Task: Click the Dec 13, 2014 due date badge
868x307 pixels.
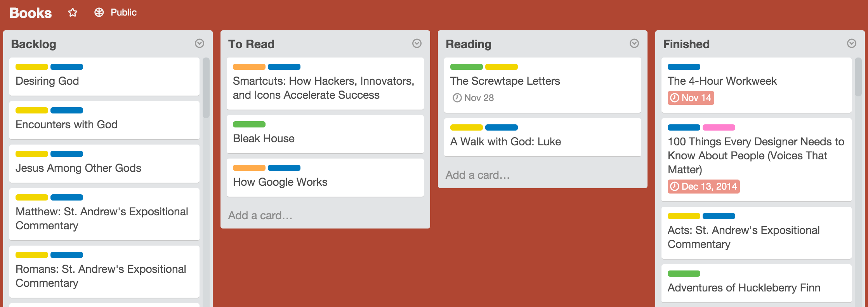Action: click(703, 186)
